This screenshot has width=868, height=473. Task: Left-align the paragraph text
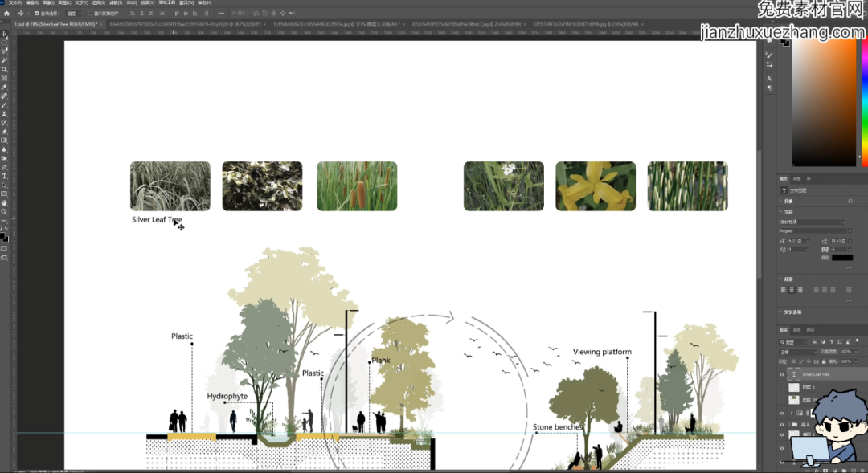[784, 290]
